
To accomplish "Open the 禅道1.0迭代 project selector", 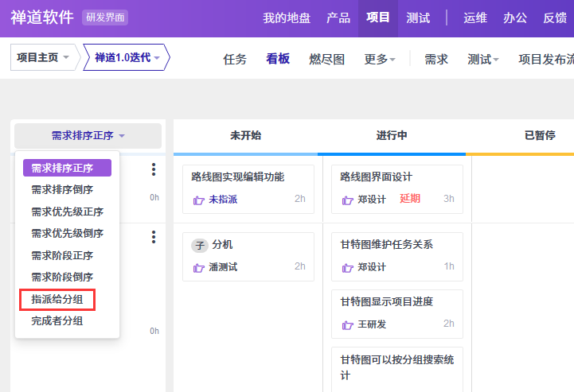I will (x=127, y=58).
